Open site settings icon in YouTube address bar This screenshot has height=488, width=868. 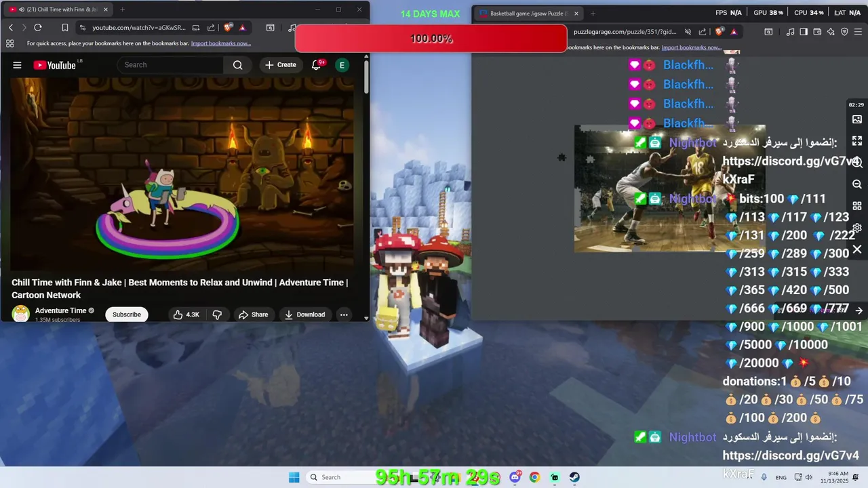point(82,28)
